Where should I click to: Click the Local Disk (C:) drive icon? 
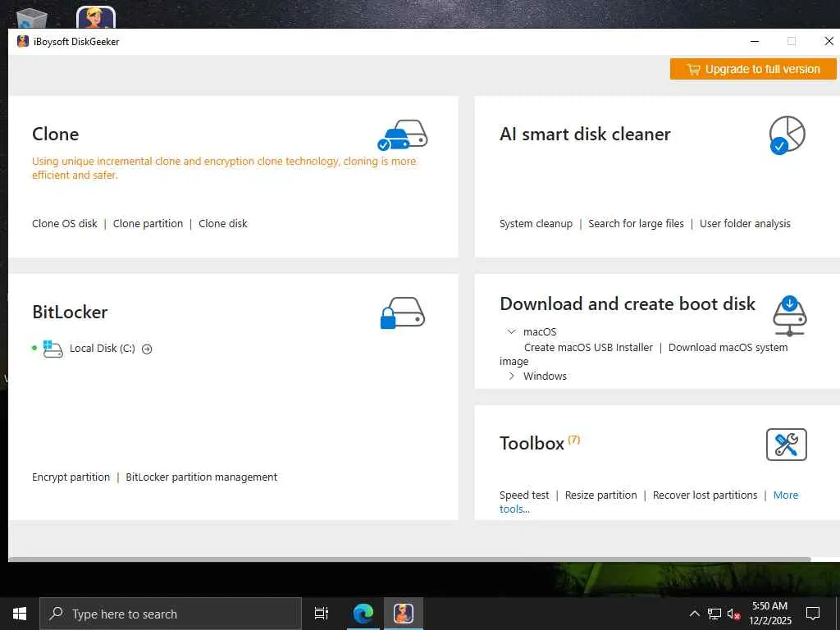click(x=52, y=349)
